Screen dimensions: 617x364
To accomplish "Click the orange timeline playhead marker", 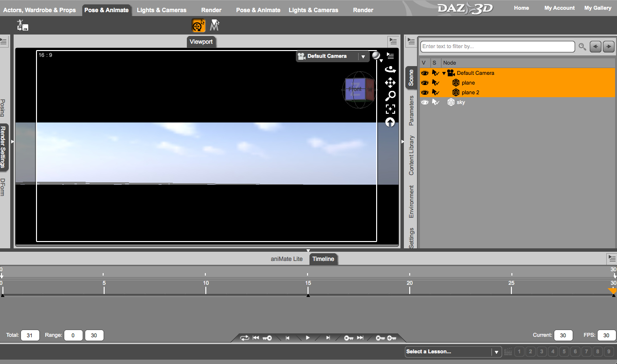I will [x=613, y=291].
